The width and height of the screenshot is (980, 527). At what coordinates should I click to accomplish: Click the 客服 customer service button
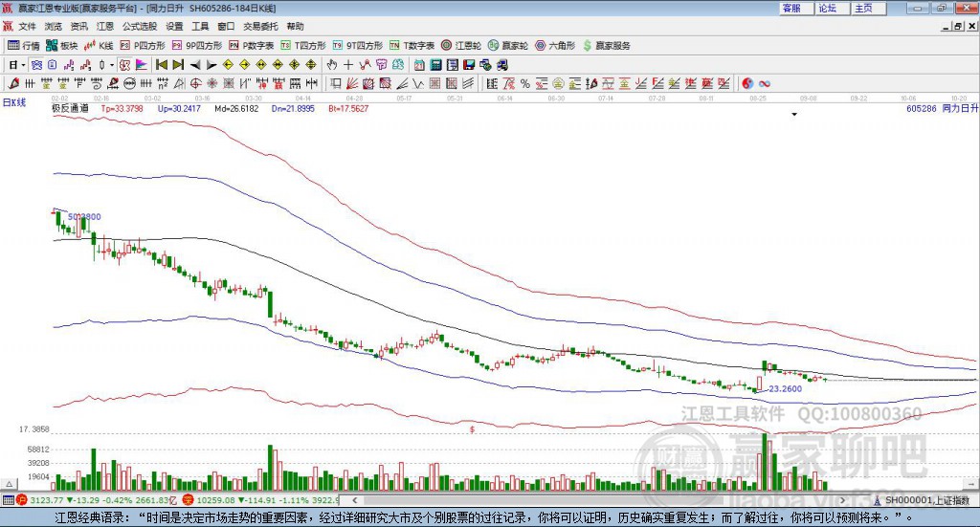795,8
